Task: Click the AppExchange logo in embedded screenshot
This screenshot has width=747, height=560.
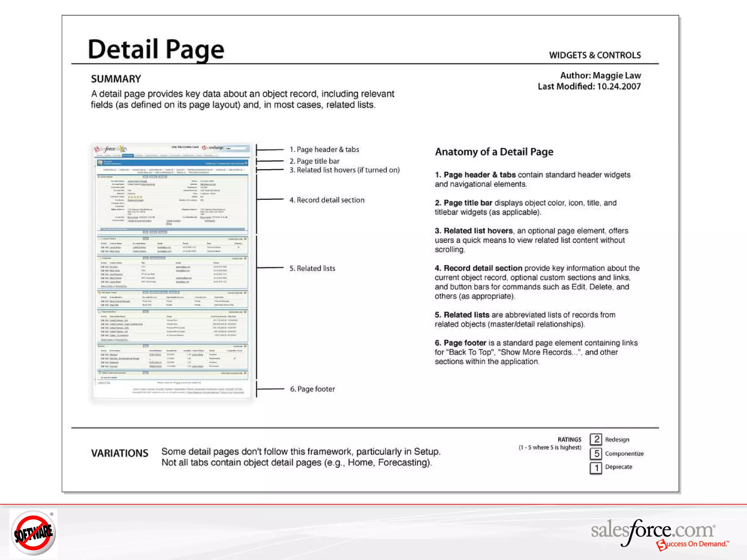Action: 213,148
